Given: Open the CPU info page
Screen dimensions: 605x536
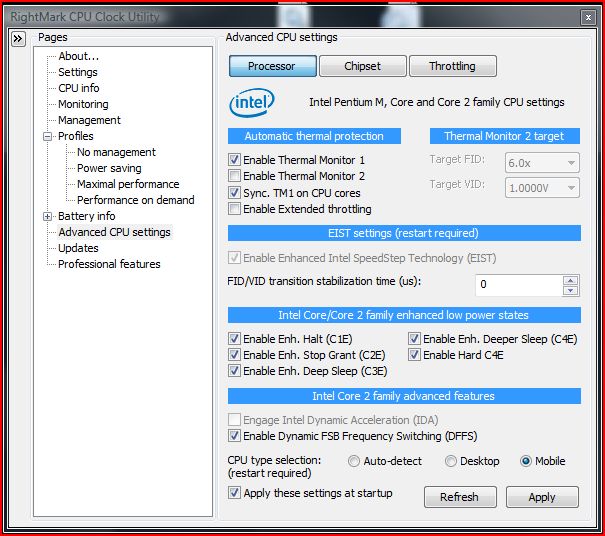Looking at the screenshot, I should (79, 88).
